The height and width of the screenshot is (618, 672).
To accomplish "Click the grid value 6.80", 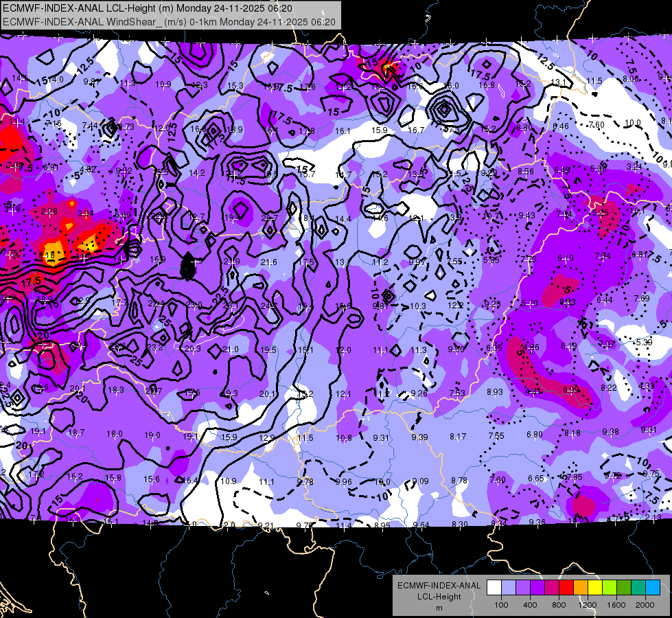I will click(535, 435).
